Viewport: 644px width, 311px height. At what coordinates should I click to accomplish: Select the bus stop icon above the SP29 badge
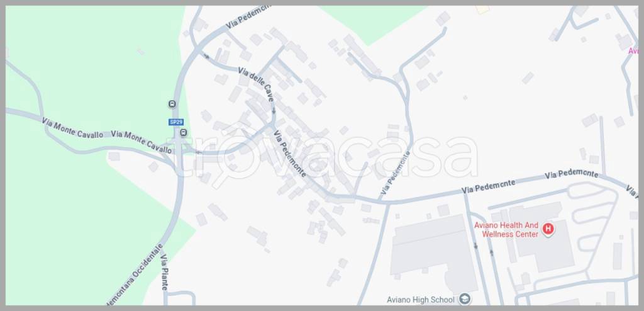172,104
